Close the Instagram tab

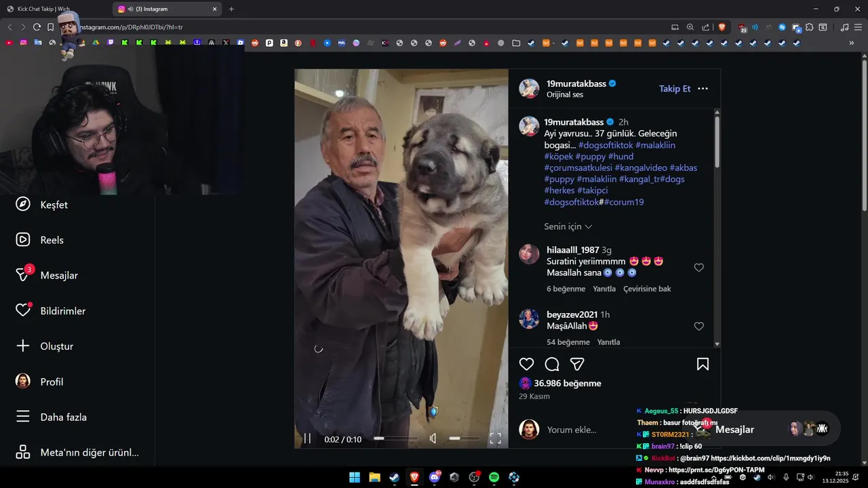click(x=215, y=9)
